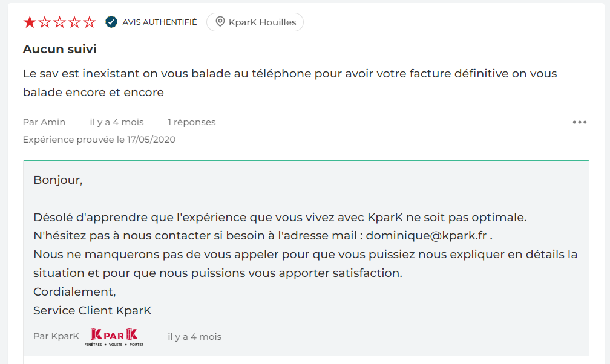The height and width of the screenshot is (364, 610).
Task: Click the blue AVIS AUTHENTIFIÉ verification badge
Action: pos(110,21)
